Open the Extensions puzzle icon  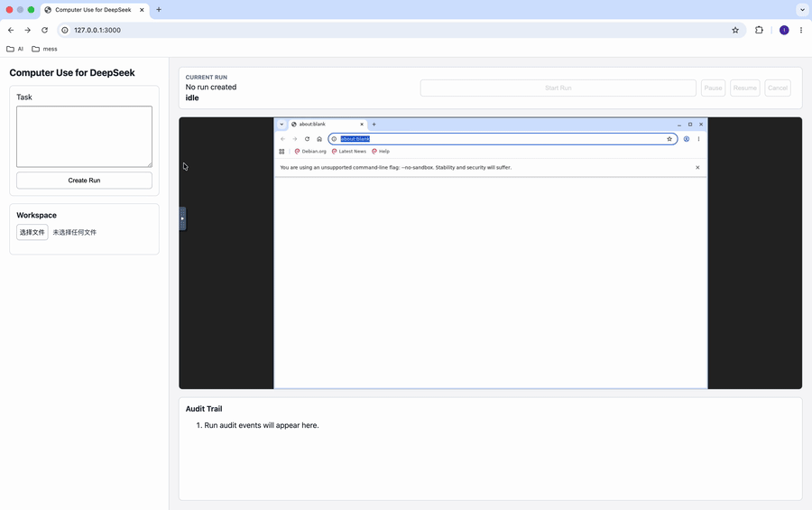coord(759,30)
